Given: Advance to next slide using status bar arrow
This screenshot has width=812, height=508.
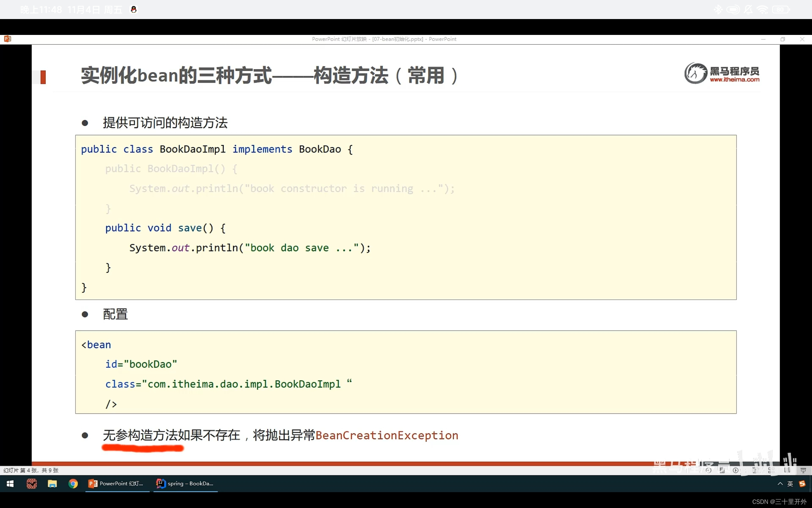Looking at the screenshot, I should (736, 470).
